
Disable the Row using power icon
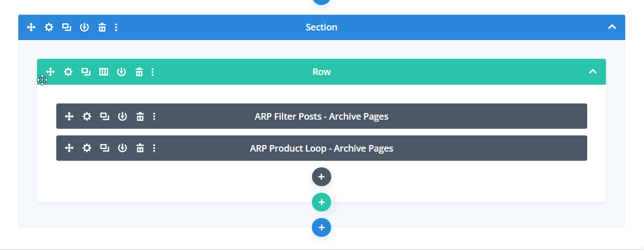(121, 72)
